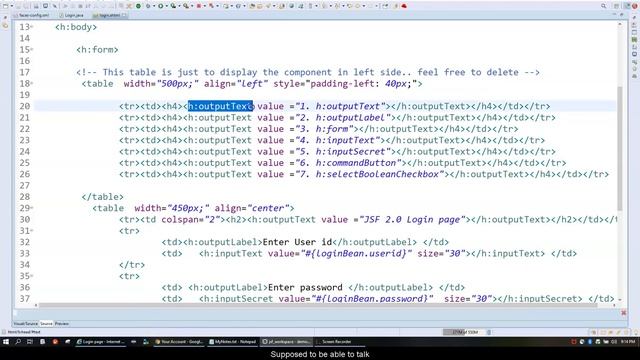Collapse the h:form fold on line 15
This screenshot has height=360, width=640.
(x=32, y=50)
